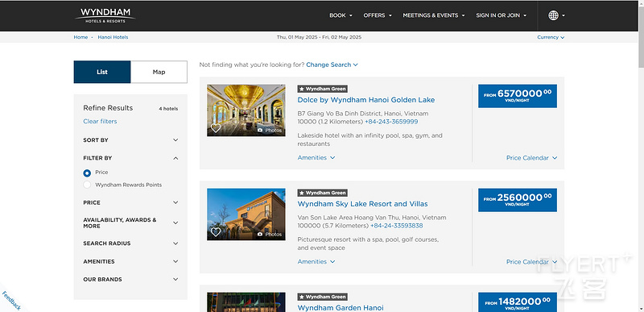Open the Offers menu
This screenshot has width=644, height=312.
[x=378, y=15]
